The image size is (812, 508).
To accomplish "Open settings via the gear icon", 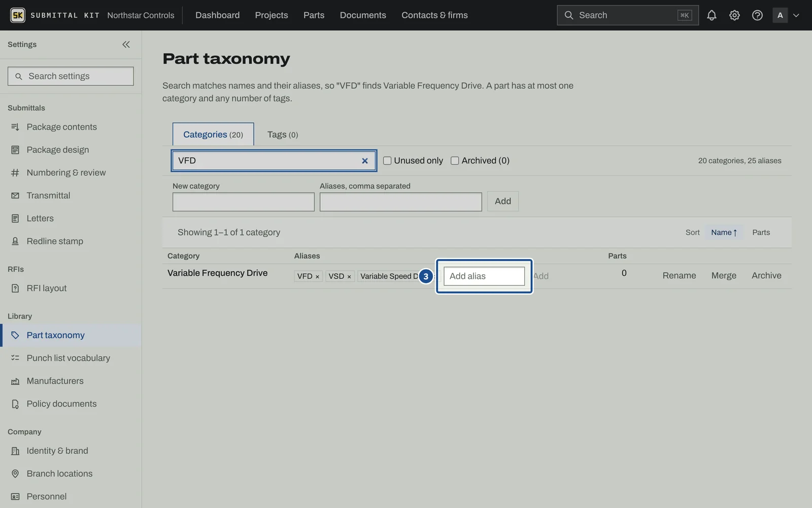I will 734,15.
